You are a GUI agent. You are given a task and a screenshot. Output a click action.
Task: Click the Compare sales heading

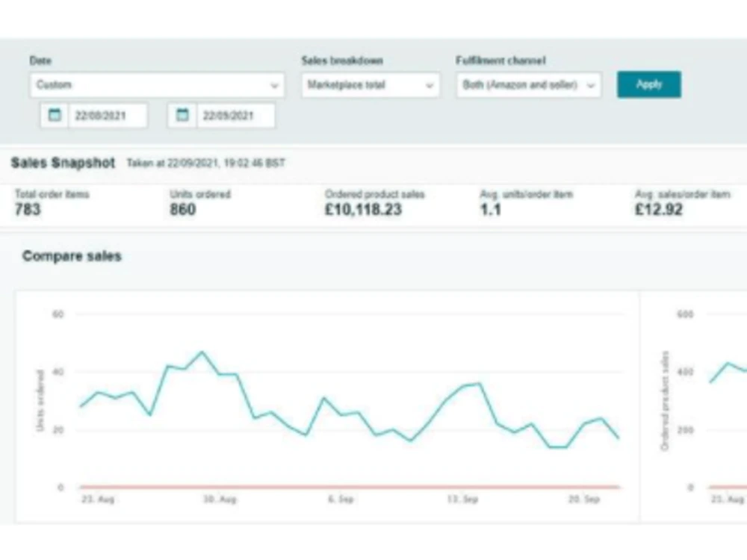coord(72,255)
